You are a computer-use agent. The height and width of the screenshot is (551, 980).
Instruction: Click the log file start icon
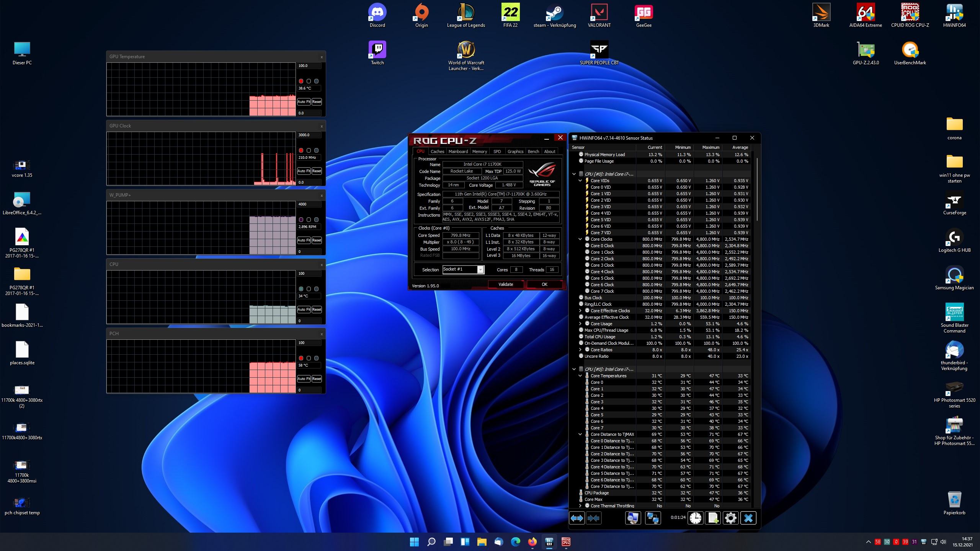713,518
